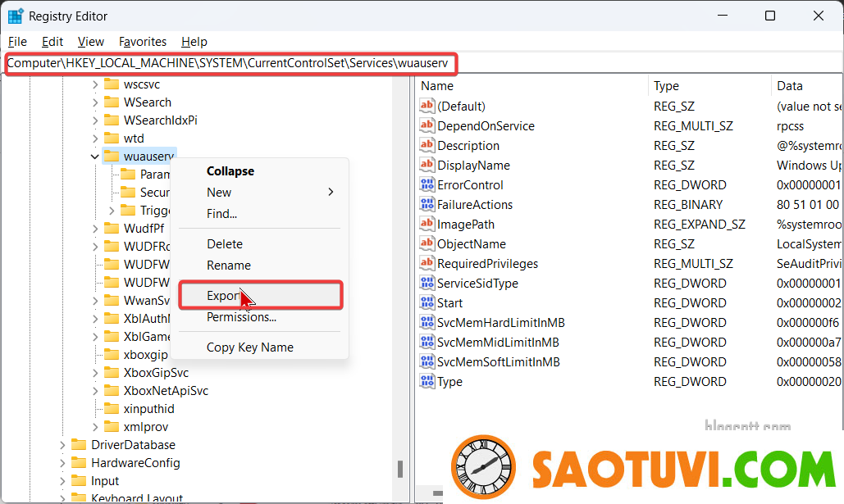The width and height of the screenshot is (844, 504).
Task: Click the xinputhid folder icon
Action: (112, 408)
